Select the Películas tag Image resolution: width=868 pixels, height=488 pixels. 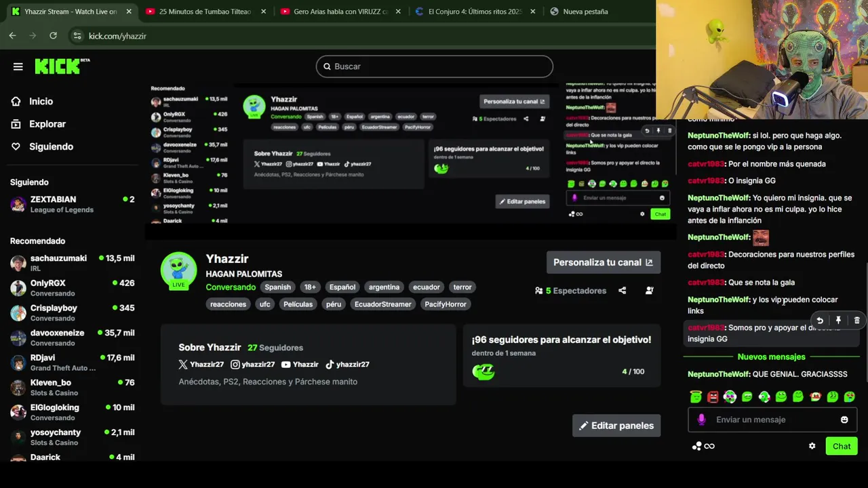point(298,304)
